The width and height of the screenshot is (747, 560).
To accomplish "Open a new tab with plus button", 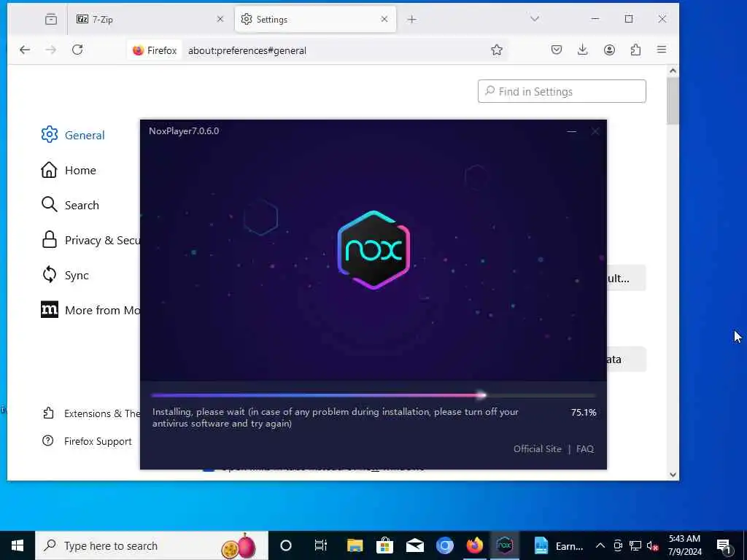I will click(x=412, y=19).
